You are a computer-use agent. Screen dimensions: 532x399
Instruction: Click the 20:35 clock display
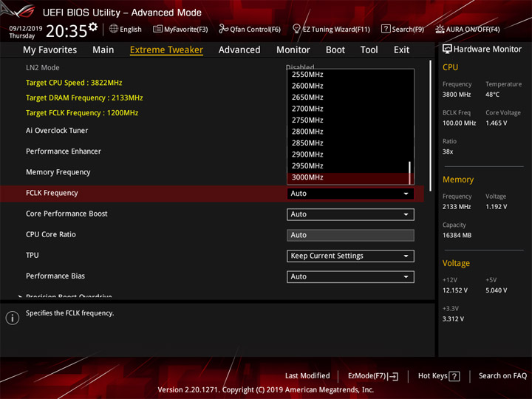66,31
